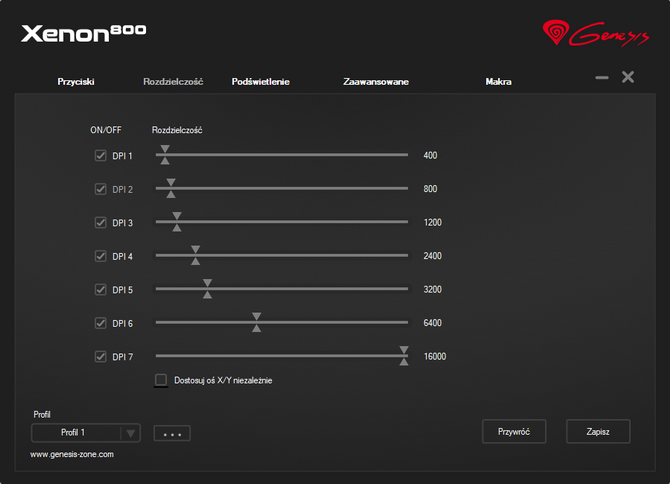The height and width of the screenshot is (484, 670).
Task: Click the ON/OFF column header
Action: point(106,130)
